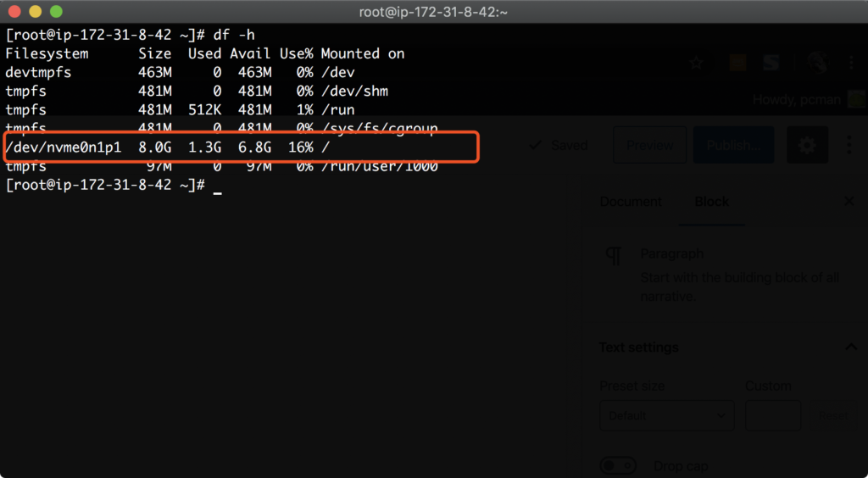The width and height of the screenshot is (868, 478).
Task: Close the block settings sidebar
Action: (x=849, y=202)
